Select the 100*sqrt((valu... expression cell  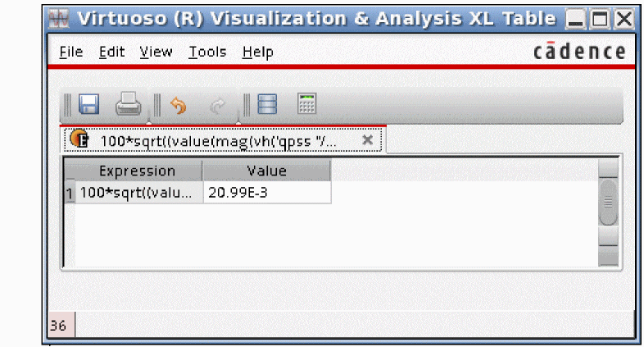click(x=138, y=193)
